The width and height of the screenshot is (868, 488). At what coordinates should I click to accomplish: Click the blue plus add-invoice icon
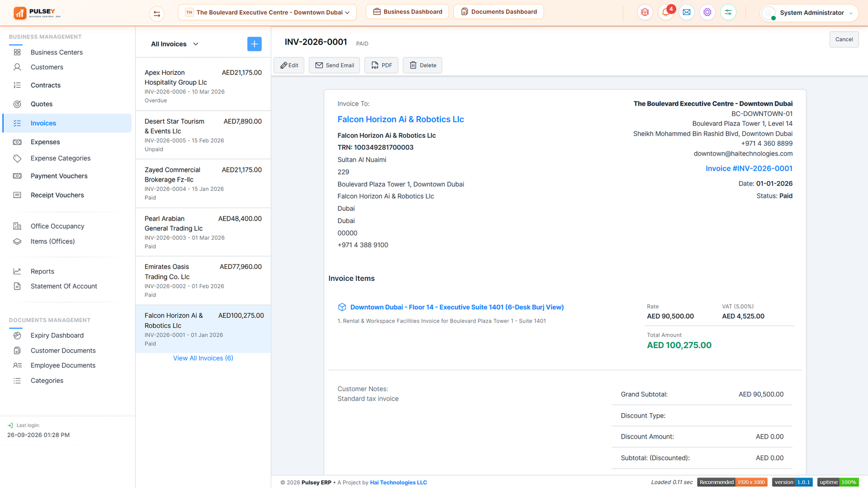pos(254,44)
